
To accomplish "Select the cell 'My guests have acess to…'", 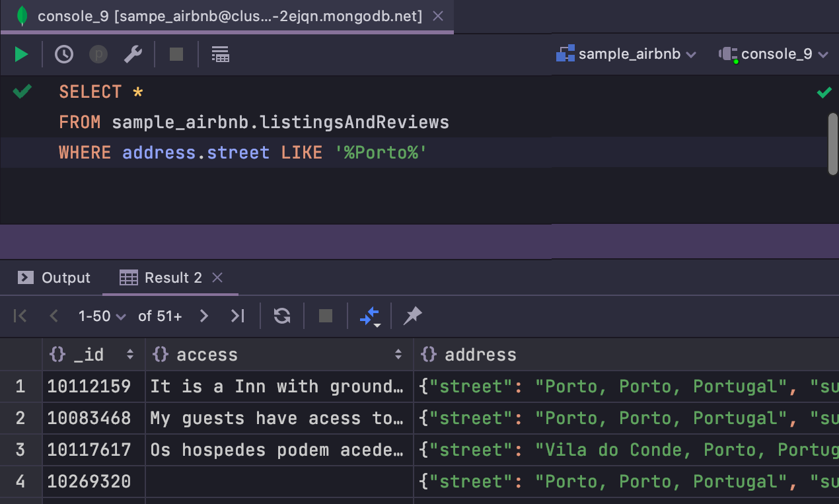I will [279, 418].
